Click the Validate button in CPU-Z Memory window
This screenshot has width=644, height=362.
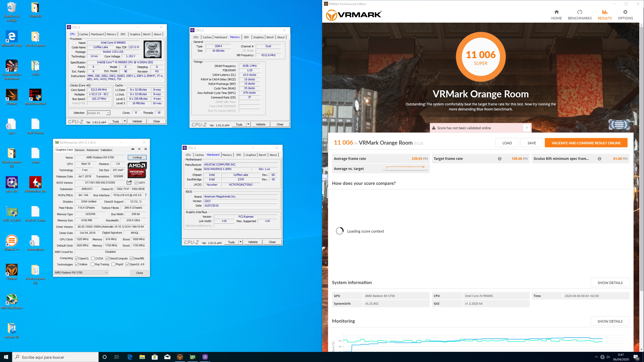tap(260, 124)
